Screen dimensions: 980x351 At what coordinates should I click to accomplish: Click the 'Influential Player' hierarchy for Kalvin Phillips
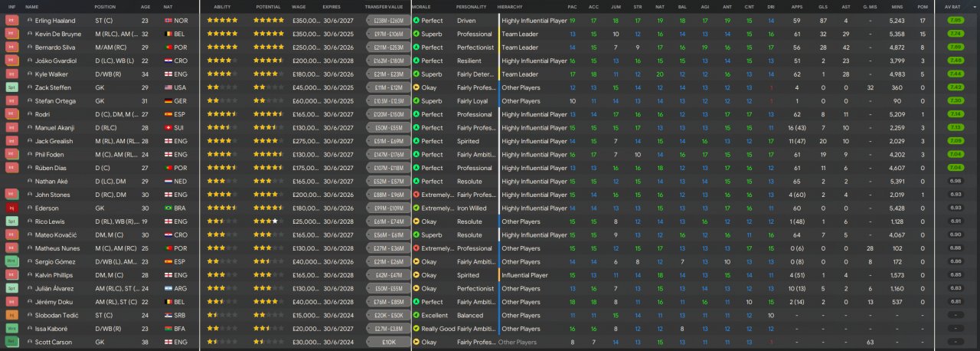point(525,275)
